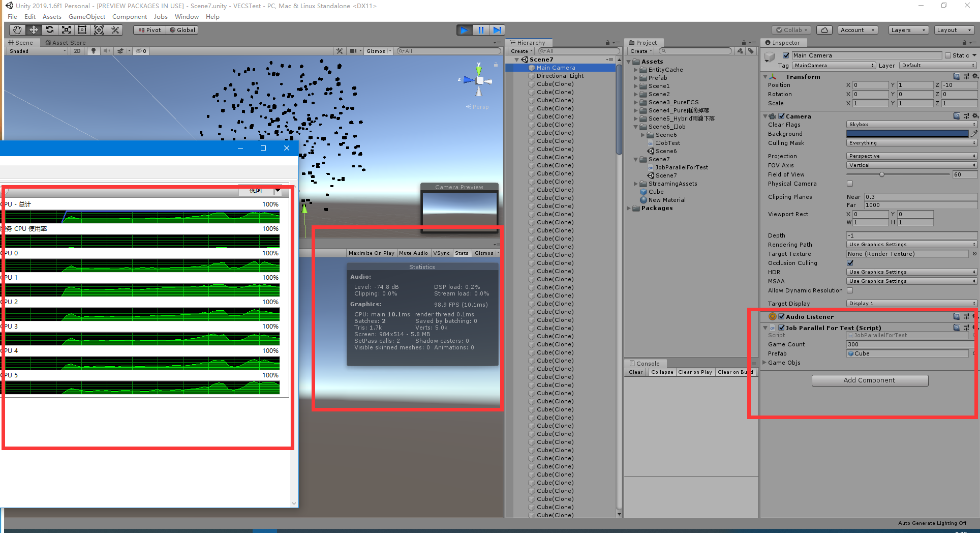980x533 pixels.
Task: Open the cloud services icon
Action: 824,29
